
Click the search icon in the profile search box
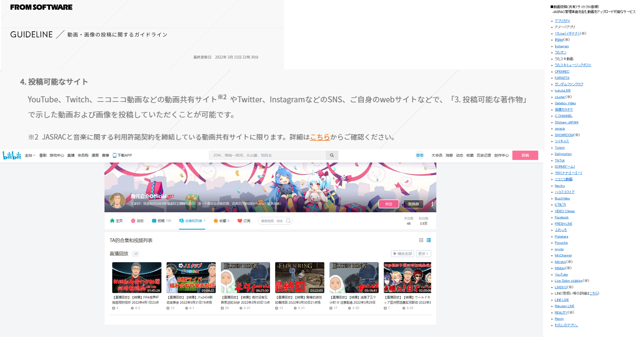click(288, 221)
